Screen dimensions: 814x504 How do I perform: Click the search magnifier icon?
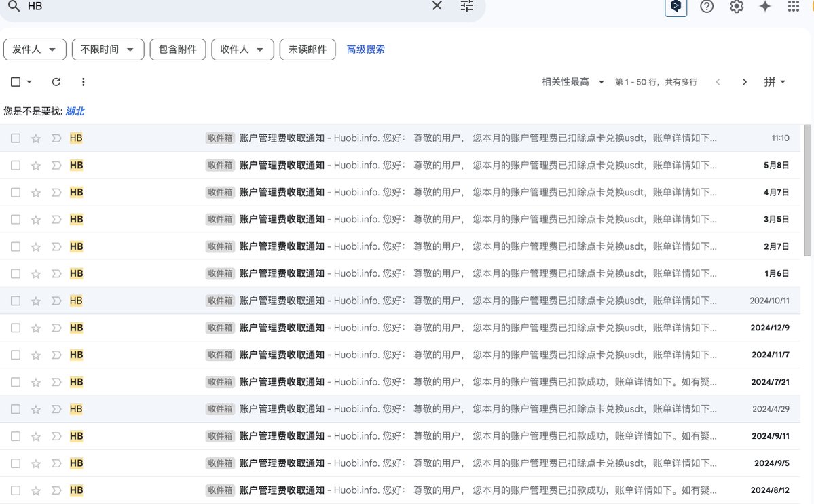14,6
